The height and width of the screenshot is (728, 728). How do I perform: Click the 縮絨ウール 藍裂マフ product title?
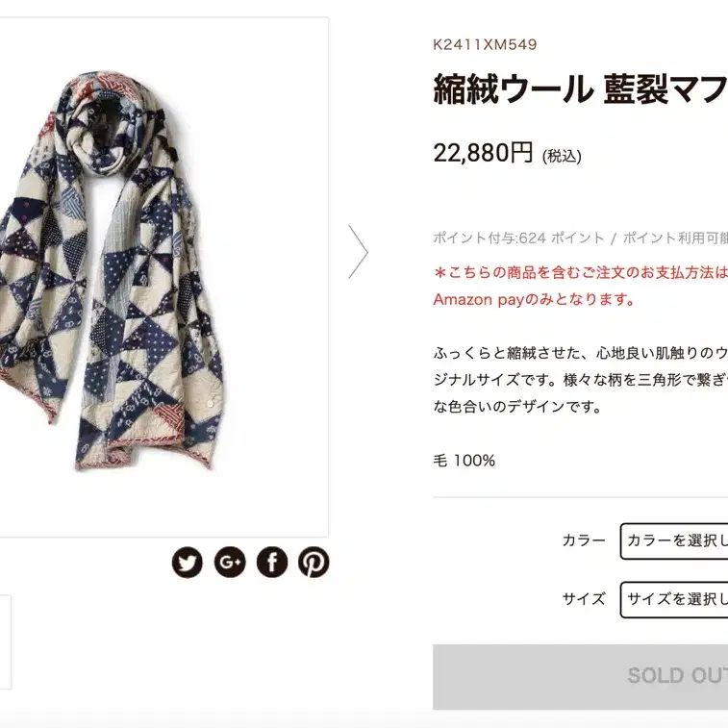point(580,89)
